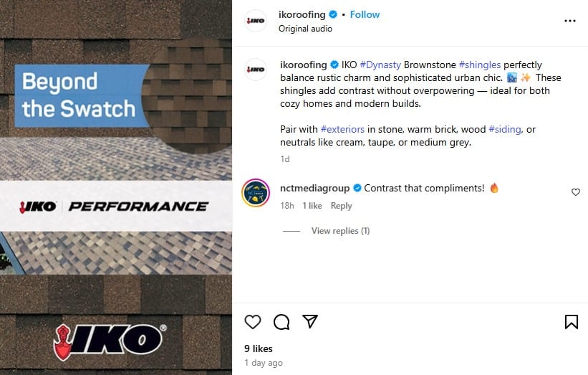Like the nctmediagroup comment heart

pos(576,192)
